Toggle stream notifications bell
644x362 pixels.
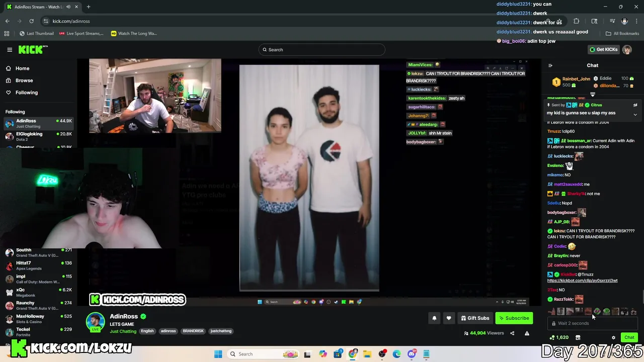tap(434, 318)
